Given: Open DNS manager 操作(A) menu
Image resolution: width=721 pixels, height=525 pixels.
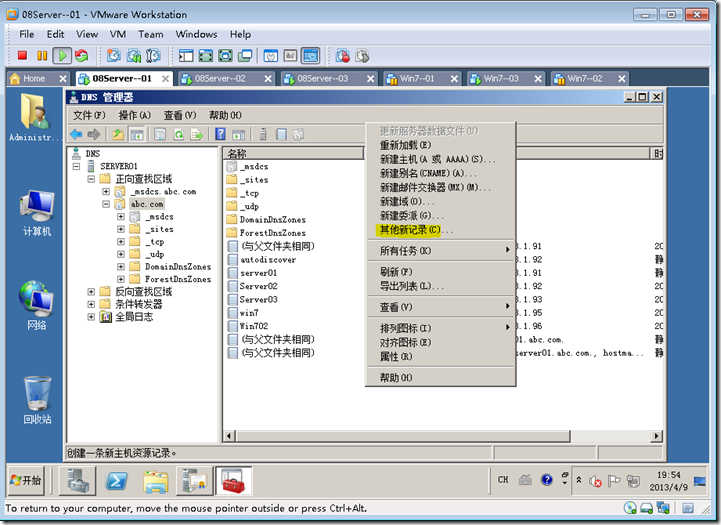Looking at the screenshot, I should click(x=135, y=115).
